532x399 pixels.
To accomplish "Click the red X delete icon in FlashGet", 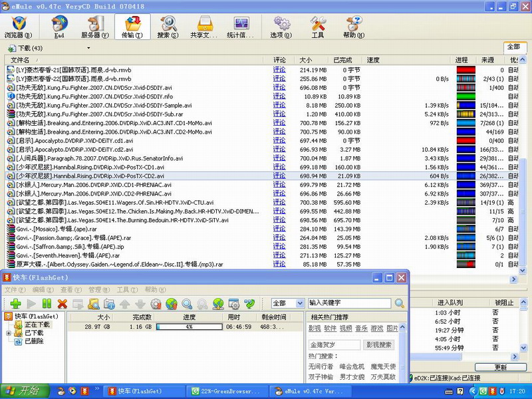I will (x=62, y=303).
